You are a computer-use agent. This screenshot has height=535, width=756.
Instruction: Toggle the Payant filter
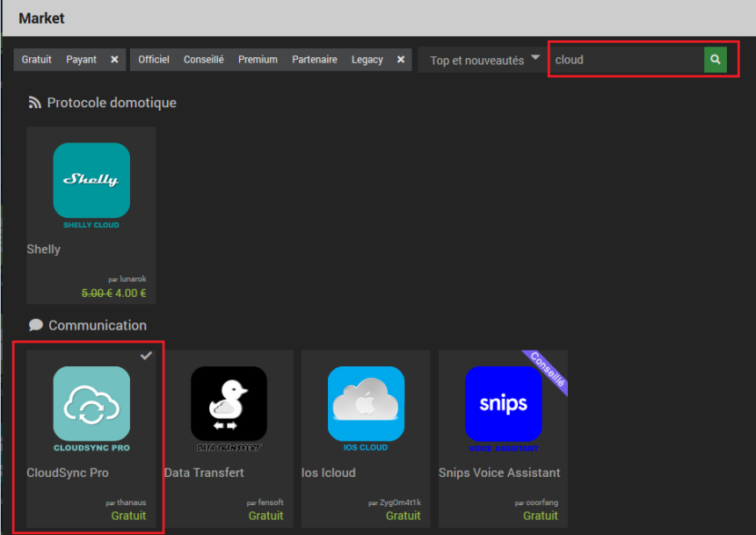(x=82, y=60)
